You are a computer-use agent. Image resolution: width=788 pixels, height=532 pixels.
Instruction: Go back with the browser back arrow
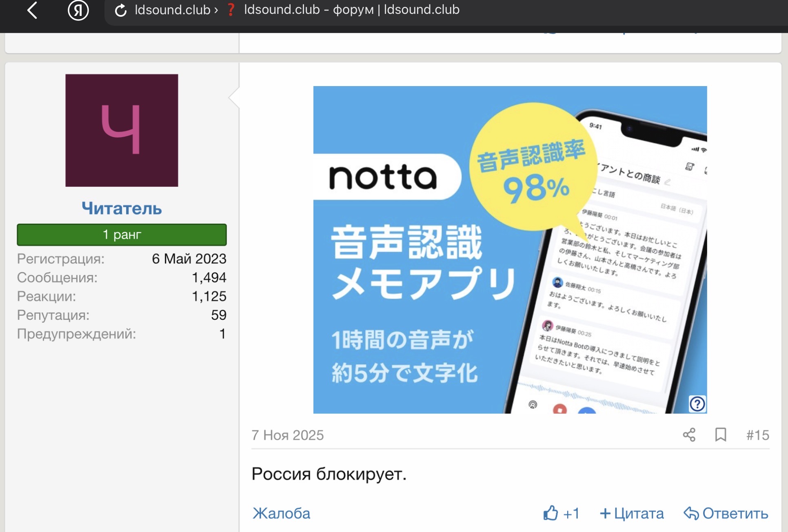tap(32, 10)
